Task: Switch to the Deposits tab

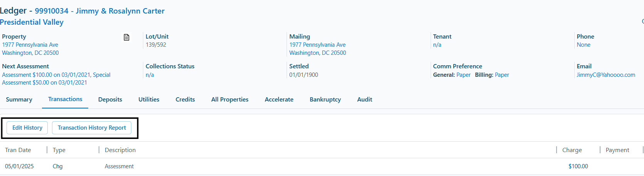Action: tap(110, 100)
